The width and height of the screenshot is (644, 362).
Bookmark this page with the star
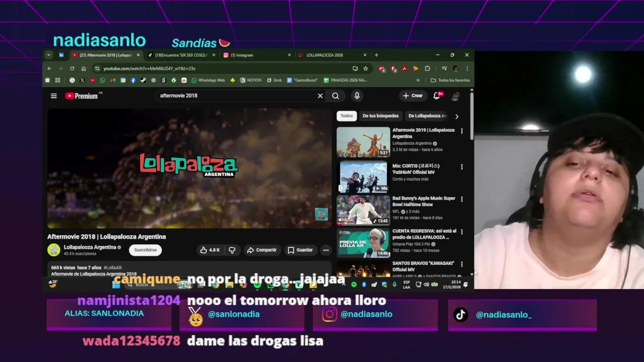[366, 68]
